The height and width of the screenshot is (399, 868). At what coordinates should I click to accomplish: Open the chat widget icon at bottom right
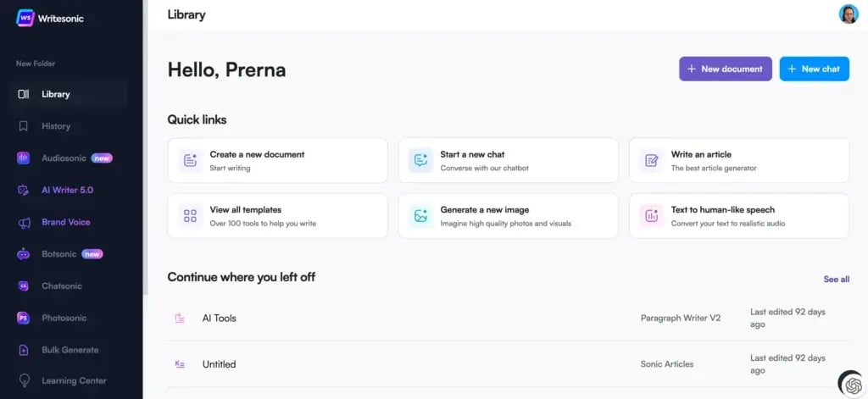850,383
